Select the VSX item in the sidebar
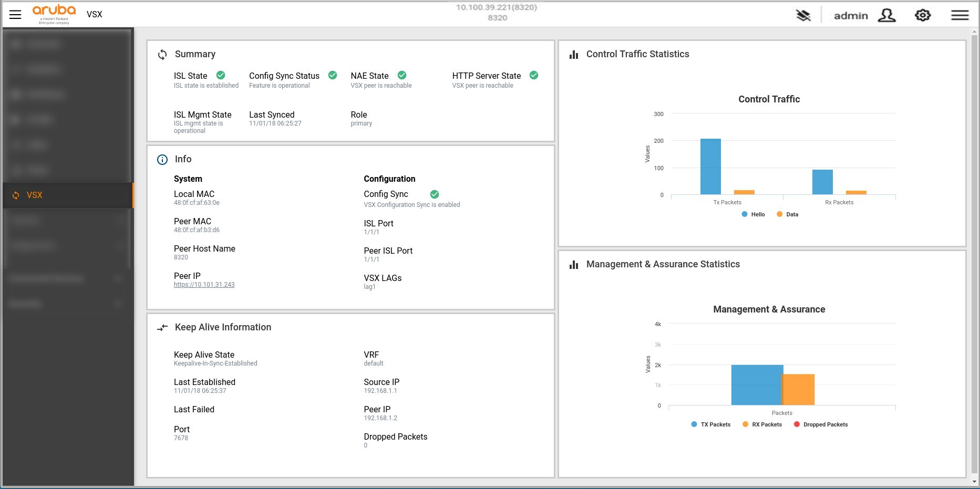The height and width of the screenshot is (489, 980). click(68, 195)
